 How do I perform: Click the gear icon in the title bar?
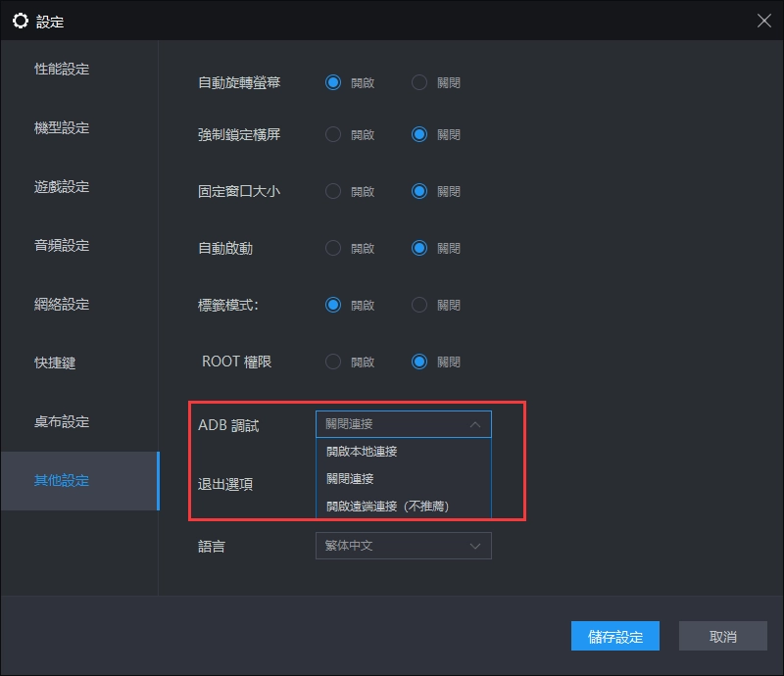21,20
